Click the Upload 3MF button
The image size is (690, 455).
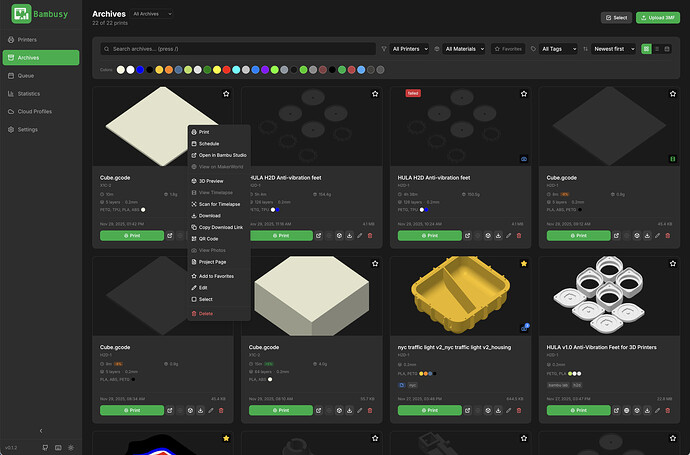coord(657,18)
